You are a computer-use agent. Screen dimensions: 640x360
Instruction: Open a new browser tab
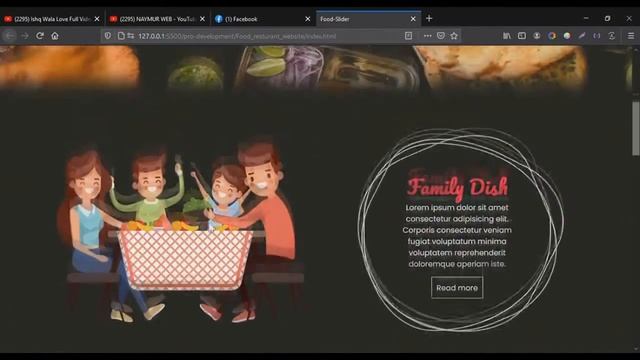point(429,18)
